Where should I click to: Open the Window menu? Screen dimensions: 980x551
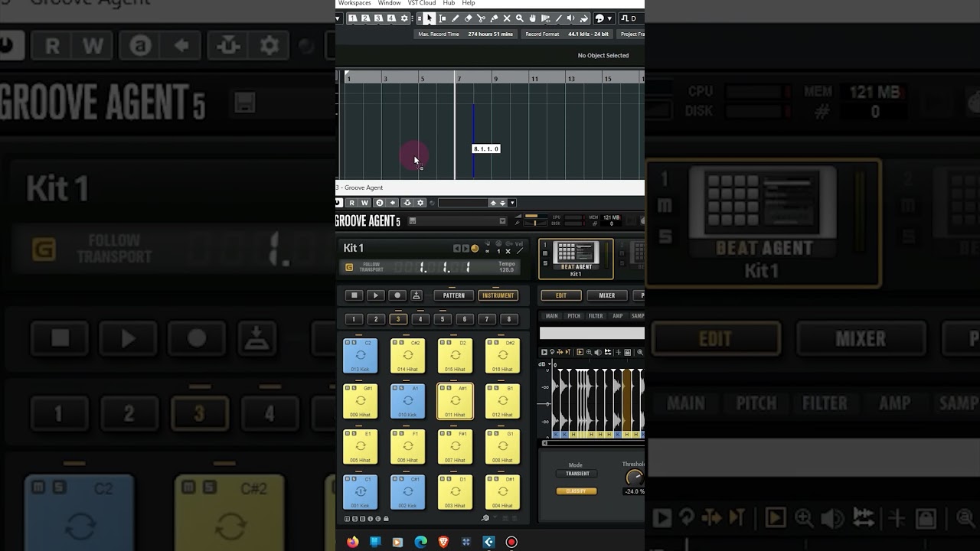coord(389,3)
